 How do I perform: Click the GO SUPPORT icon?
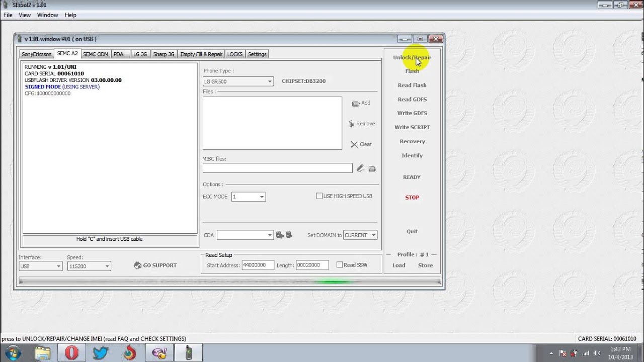138,265
